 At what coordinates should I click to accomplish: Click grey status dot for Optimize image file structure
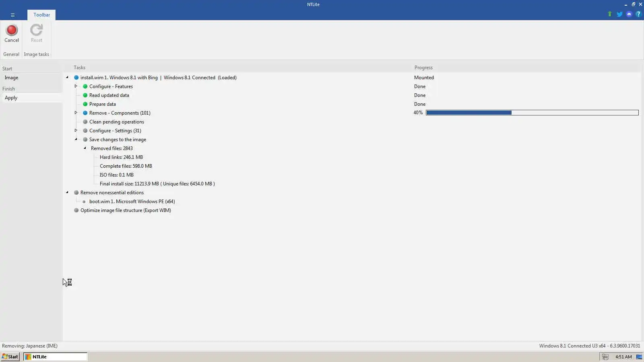point(76,210)
